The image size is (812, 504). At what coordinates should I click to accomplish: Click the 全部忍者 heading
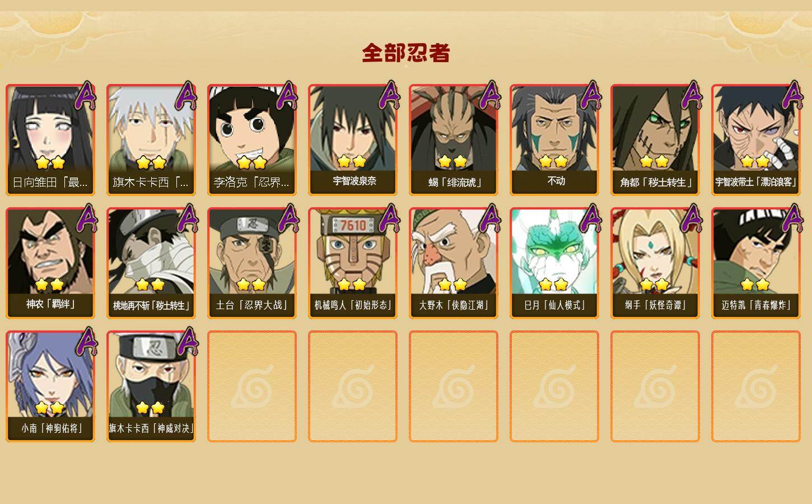click(406, 53)
